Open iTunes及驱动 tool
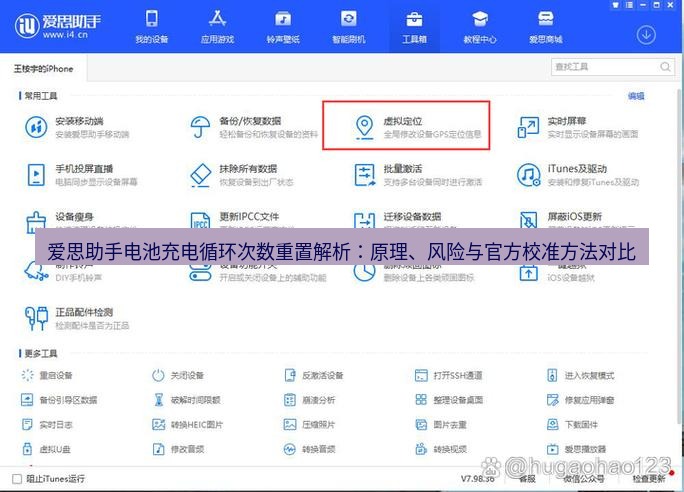684x492 pixels. point(578,174)
